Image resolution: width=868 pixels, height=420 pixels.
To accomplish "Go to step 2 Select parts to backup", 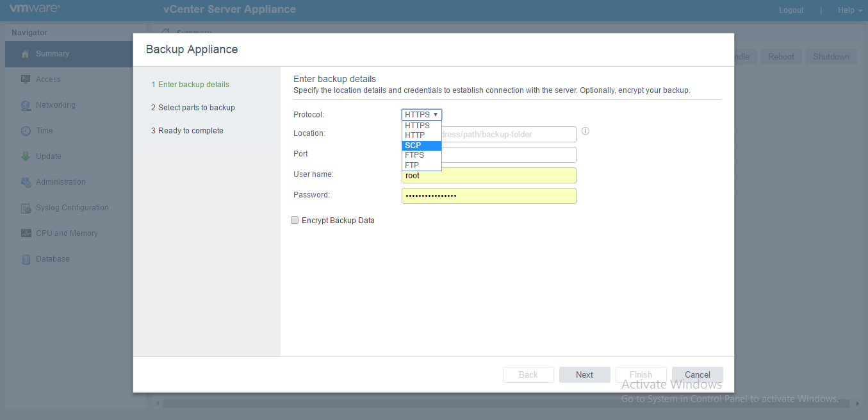I will 193,108.
